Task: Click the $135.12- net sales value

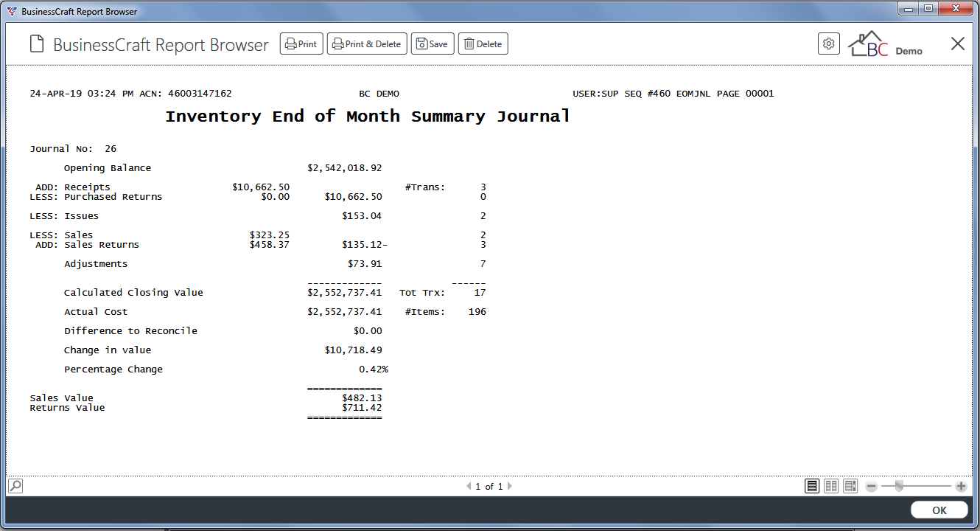Action: (x=365, y=245)
